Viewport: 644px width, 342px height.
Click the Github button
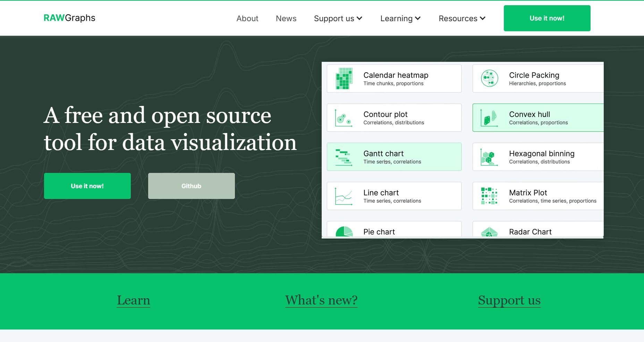[191, 186]
